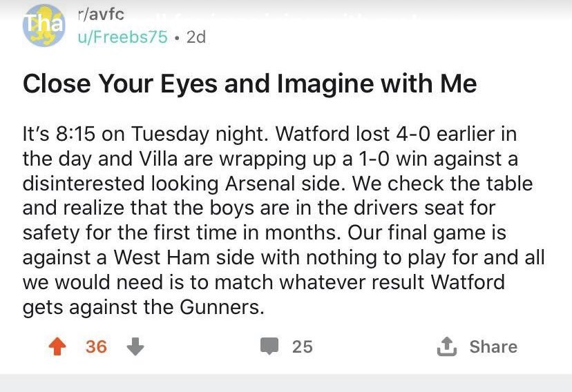Screen dimensions: 572x392
Task: Open u/Freebs75 user profile
Action: click(122, 37)
